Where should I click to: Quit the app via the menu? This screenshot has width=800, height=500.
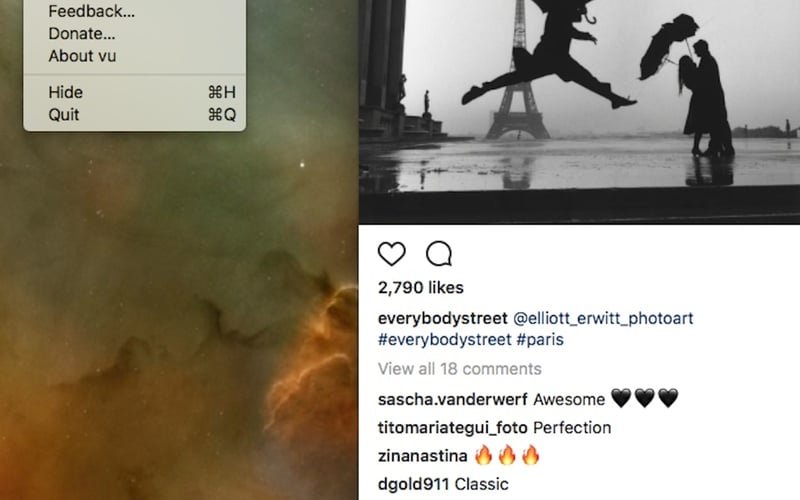pyautogui.click(x=135, y=115)
